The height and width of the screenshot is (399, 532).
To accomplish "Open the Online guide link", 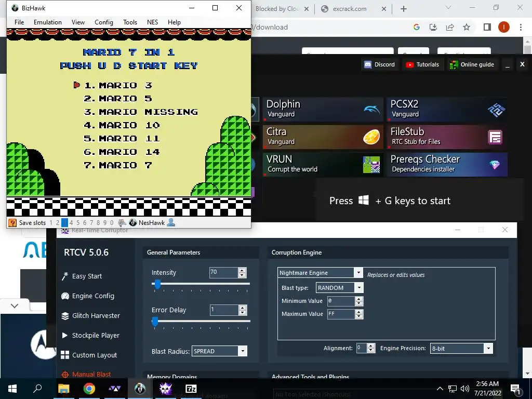I will coord(472,64).
